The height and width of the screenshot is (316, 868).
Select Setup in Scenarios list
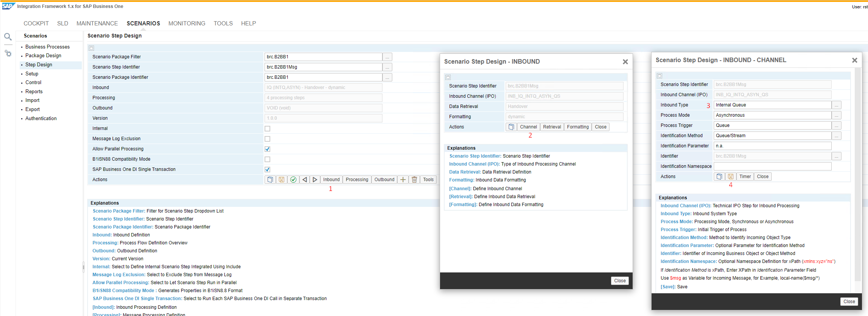point(32,74)
